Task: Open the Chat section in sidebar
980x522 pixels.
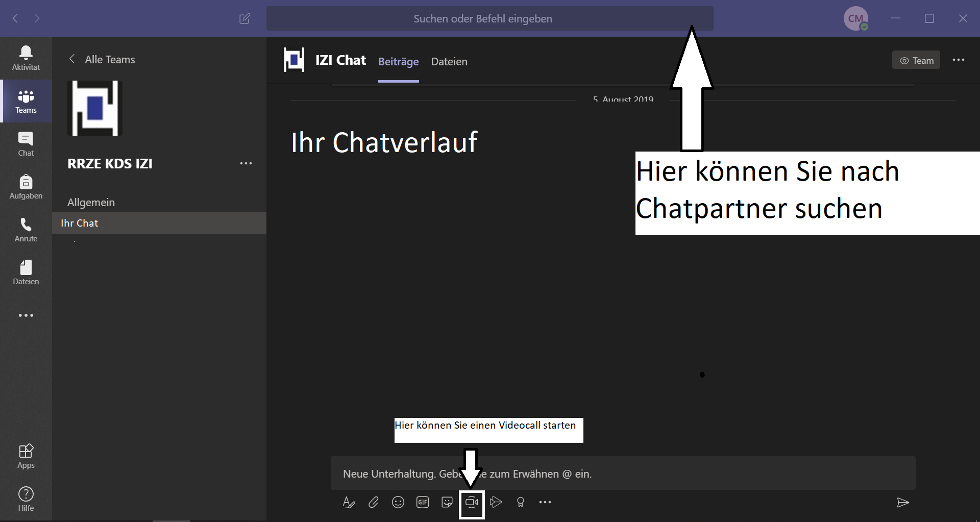Action: click(26, 144)
